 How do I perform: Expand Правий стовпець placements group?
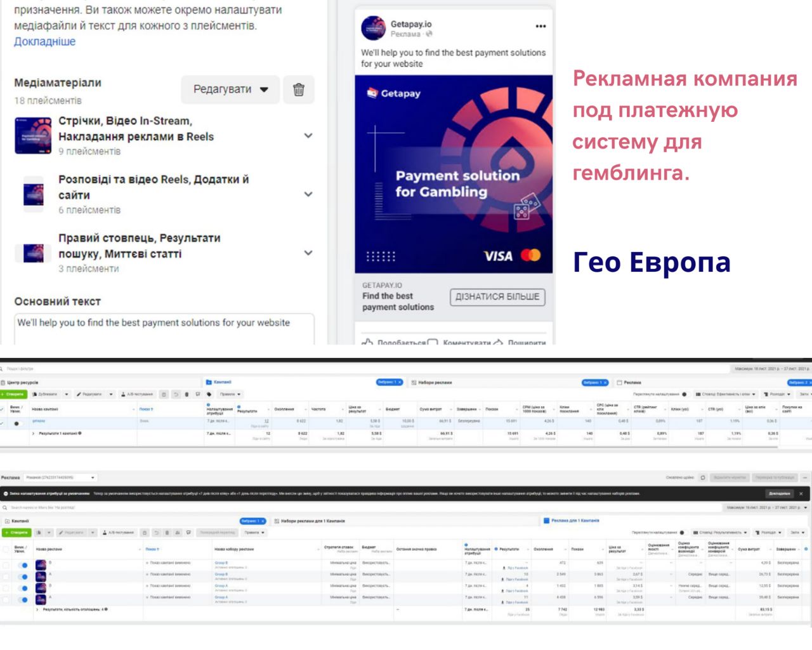[x=308, y=253]
